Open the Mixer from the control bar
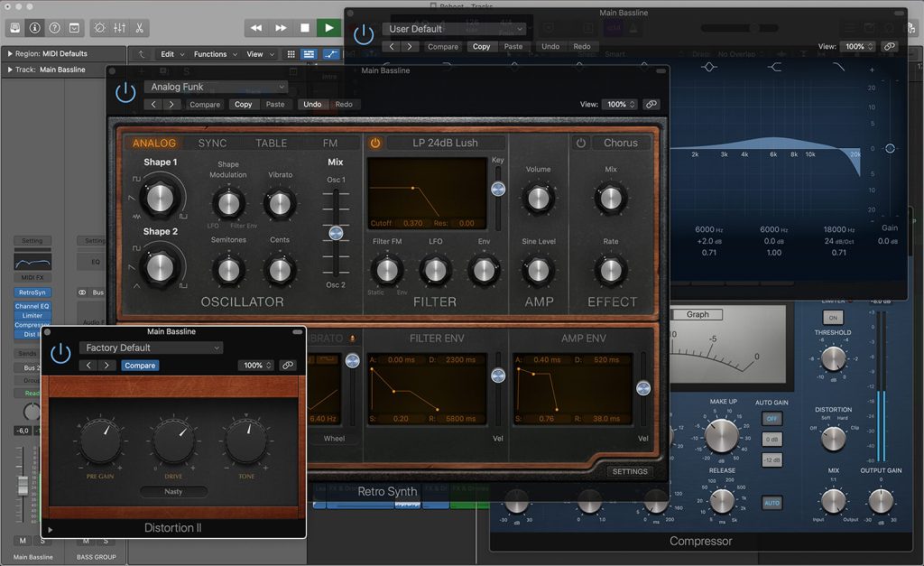Screen dimensions: 924x566 pos(121,29)
